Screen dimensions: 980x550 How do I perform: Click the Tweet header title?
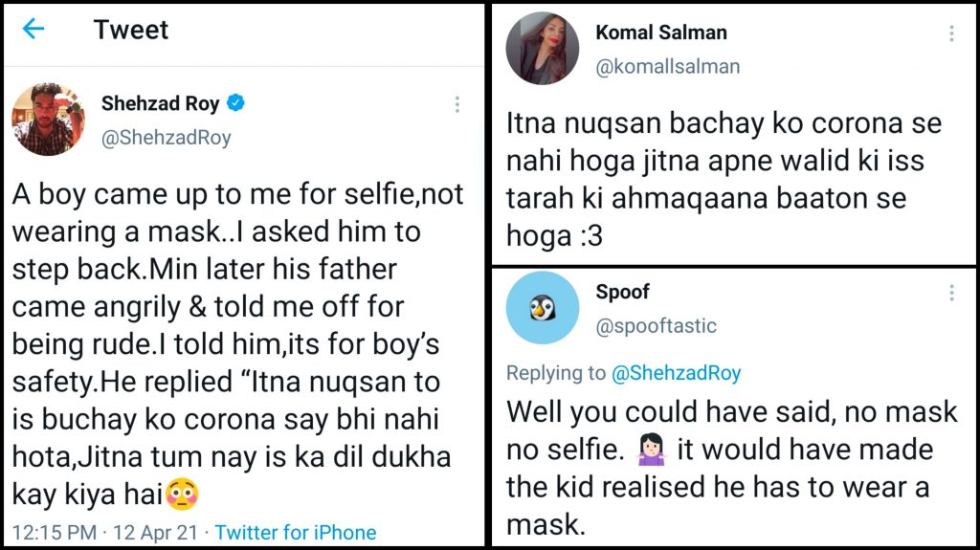click(131, 30)
